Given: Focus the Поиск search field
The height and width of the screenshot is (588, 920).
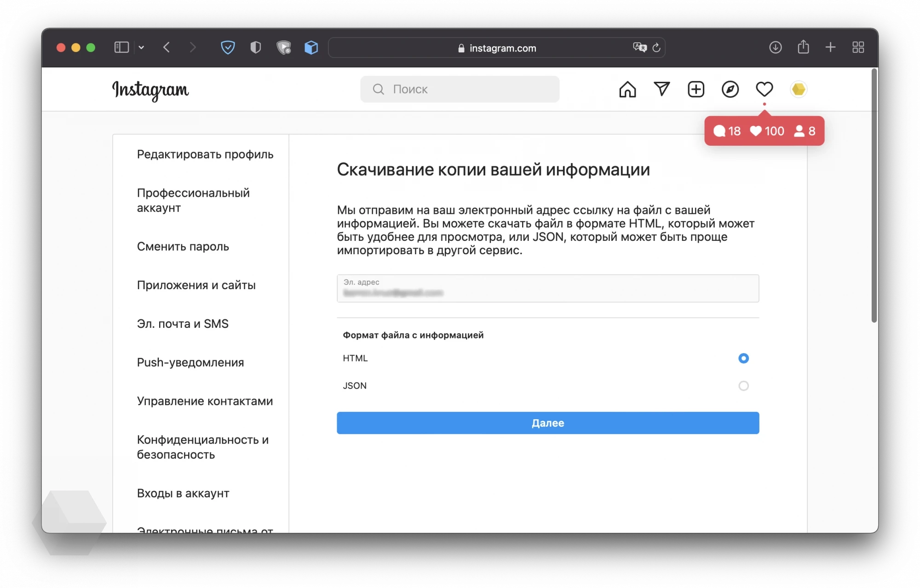Looking at the screenshot, I should tap(460, 89).
